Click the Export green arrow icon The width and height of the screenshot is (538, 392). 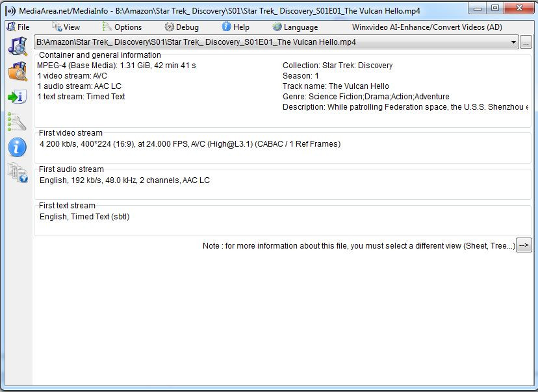pyautogui.click(x=17, y=97)
